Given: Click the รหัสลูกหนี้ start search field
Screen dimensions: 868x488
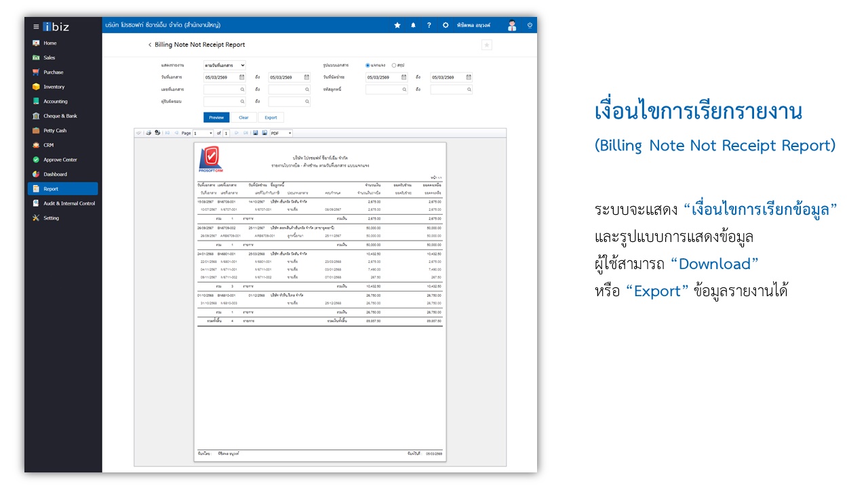Looking at the screenshot, I should tap(387, 89).
